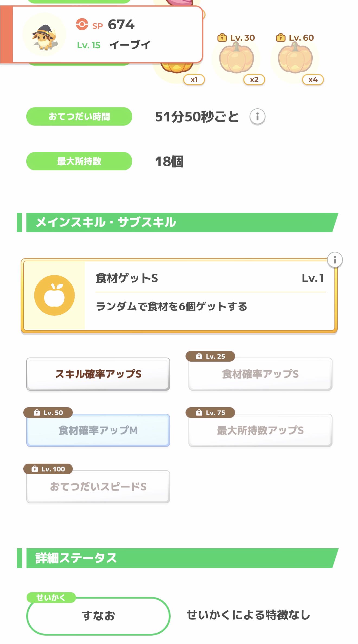Select the 食材確率アップM sub skill
358x644 pixels.
tap(98, 430)
